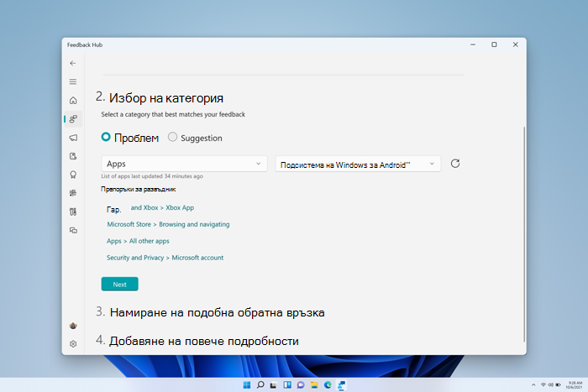Choose Apps > All other apps link

(x=138, y=241)
